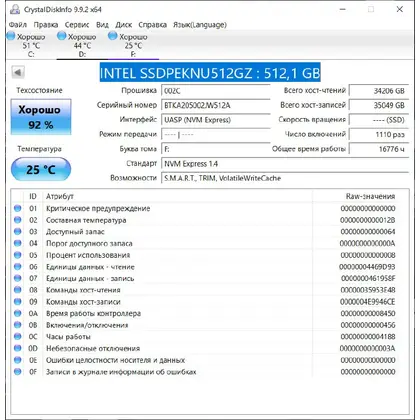Select the Часы работы attribute text
Viewport: 420px width, 420px height.
68,337
